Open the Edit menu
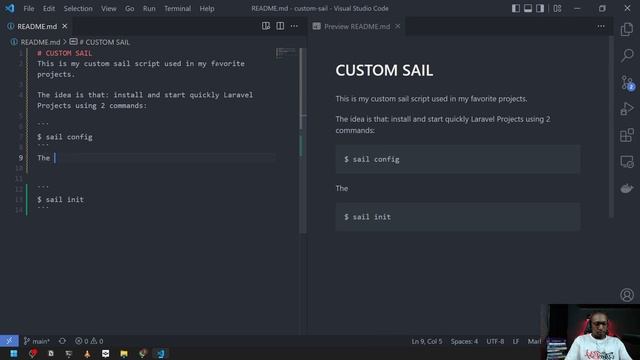This screenshot has height=360, width=640. pos(49,9)
